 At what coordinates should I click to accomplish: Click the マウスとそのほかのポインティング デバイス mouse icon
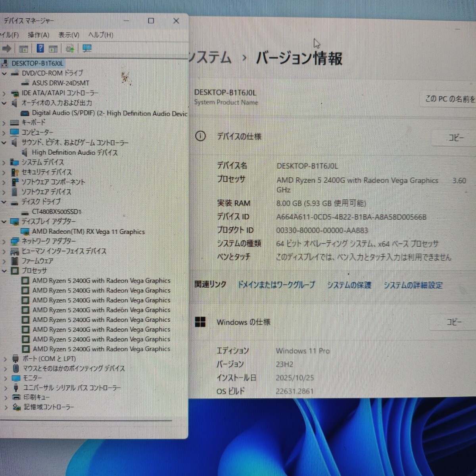[16, 368]
